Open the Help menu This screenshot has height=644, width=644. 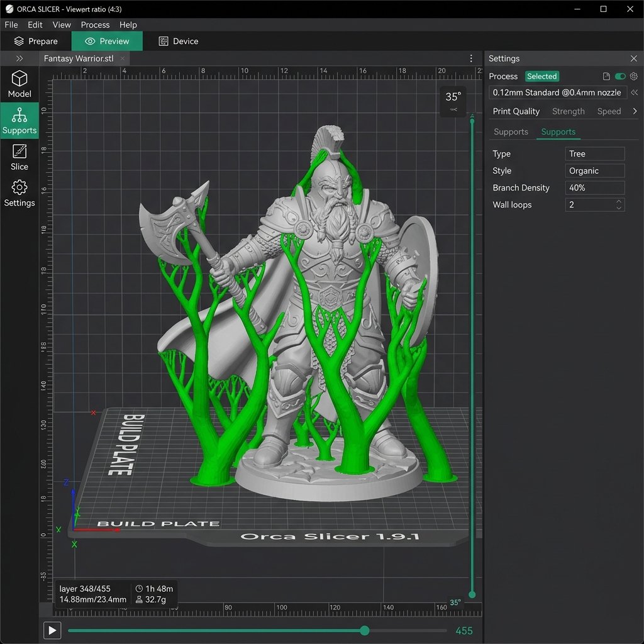click(128, 25)
